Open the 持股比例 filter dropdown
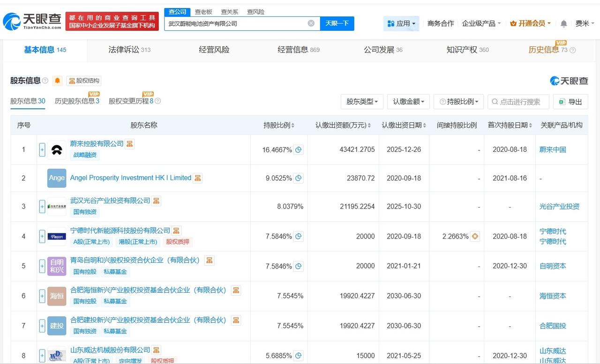The image size is (600, 364). (x=459, y=102)
